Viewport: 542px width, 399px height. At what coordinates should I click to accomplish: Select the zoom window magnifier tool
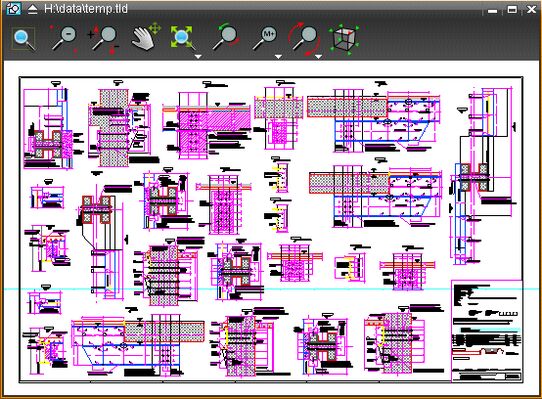click(24, 39)
